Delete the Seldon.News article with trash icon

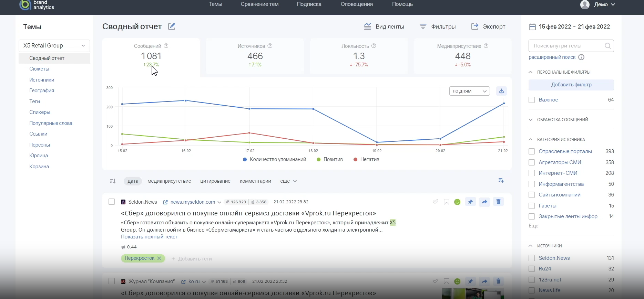coord(498,202)
